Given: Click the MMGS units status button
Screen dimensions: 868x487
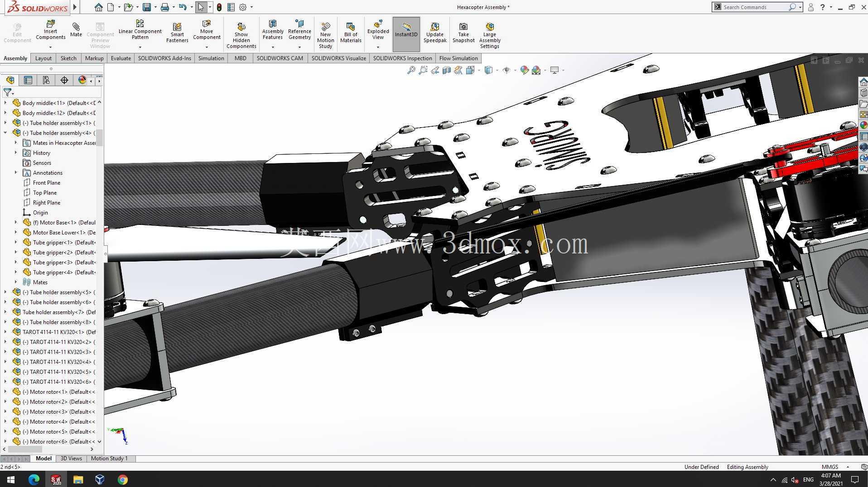Looking at the screenshot, I should (830, 467).
